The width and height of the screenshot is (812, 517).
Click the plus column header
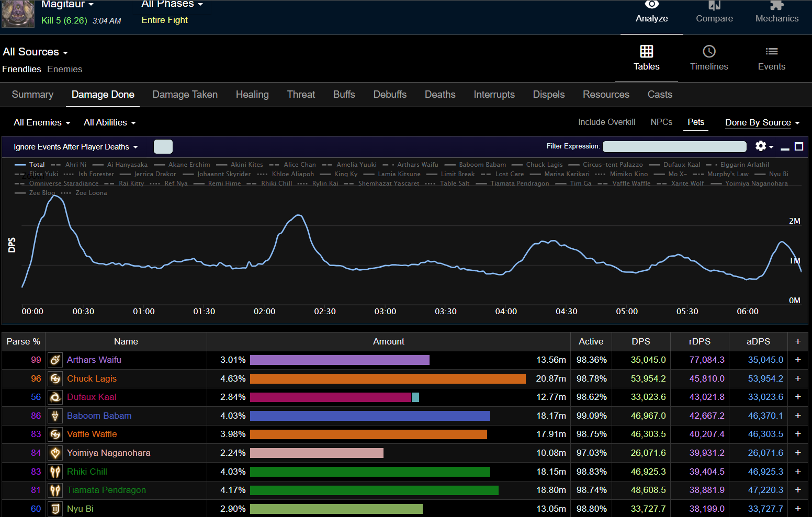tap(798, 341)
